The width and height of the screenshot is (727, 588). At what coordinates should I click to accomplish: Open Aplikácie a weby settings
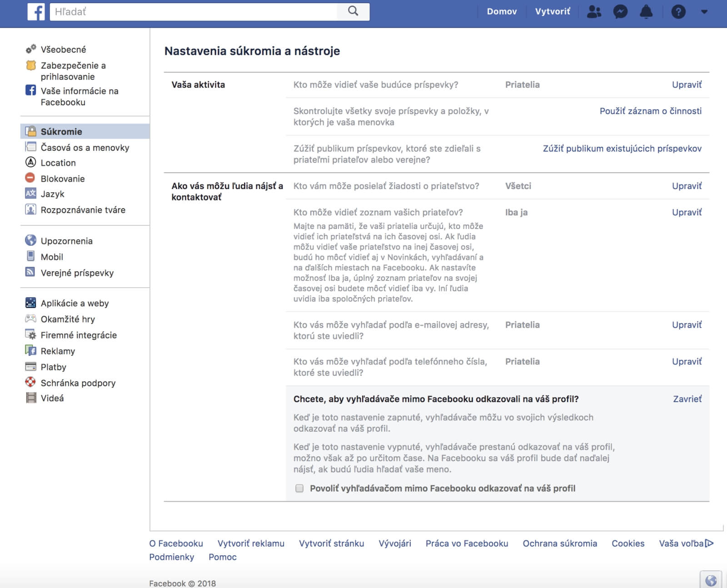pos(75,303)
